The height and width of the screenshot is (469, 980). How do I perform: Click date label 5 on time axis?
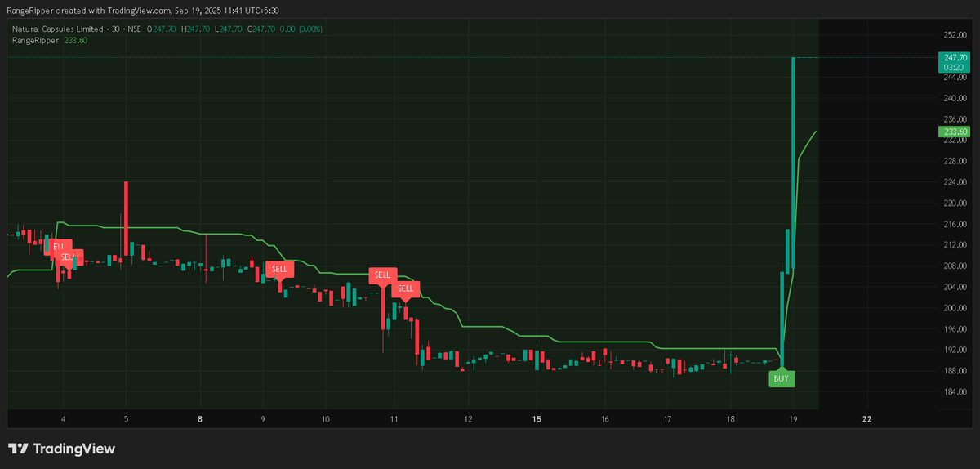click(126, 419)
